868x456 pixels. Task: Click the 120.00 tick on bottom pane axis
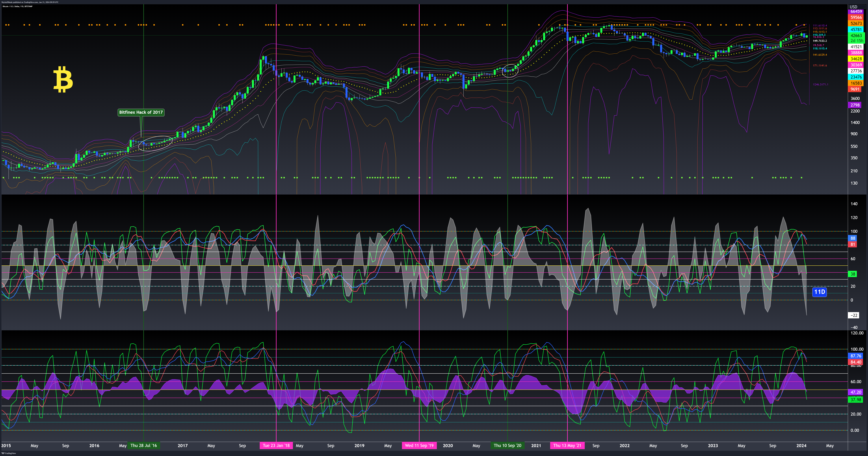pos(857,333)
